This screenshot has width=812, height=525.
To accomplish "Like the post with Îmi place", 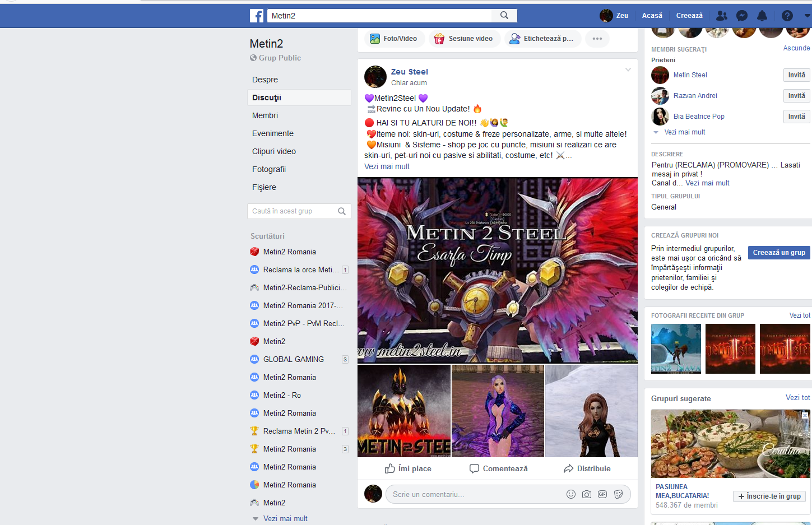I will (x=408, y=468).
